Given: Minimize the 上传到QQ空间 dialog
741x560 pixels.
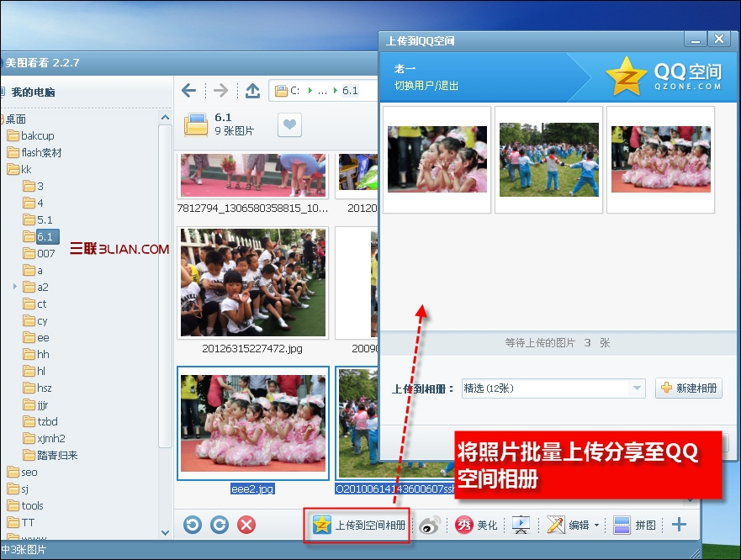Looking at the screenshot, I should [696, 40].
